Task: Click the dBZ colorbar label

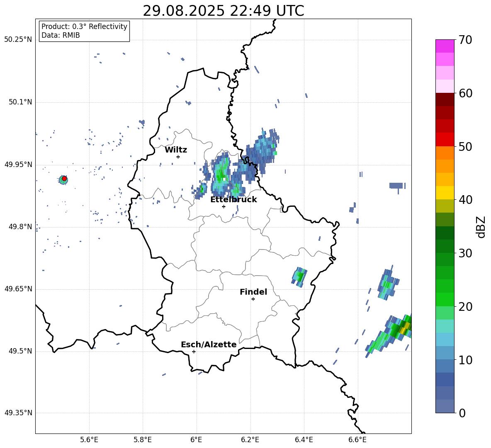Action: pyautogui.click(x=480, y=227)
